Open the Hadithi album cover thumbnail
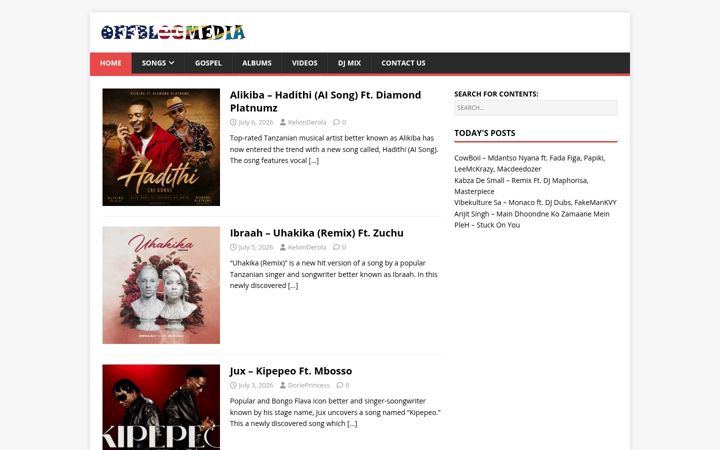Image resolution: width=720 pixels, height=450 pixels. pyautogui.click(x=161, y=147)
